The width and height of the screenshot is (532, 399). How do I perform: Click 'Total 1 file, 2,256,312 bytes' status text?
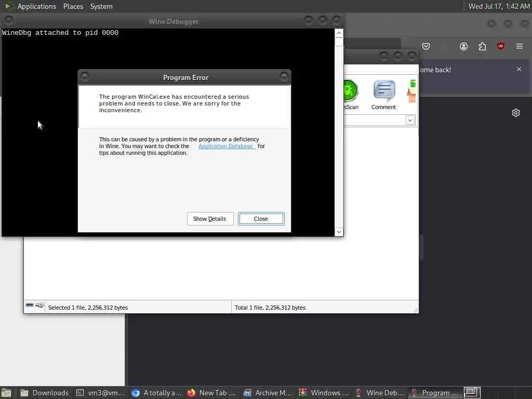(x=270, y=308)
